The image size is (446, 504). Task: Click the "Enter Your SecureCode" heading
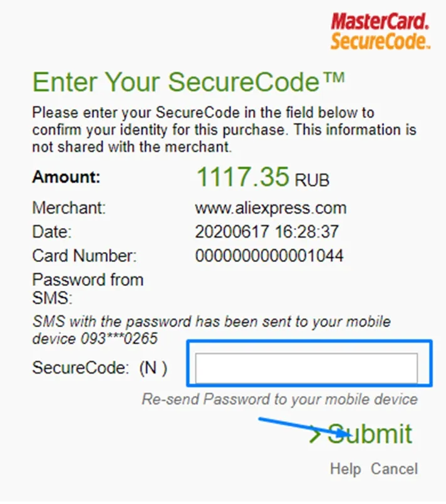pyautogui.click(x=188, y=82)
